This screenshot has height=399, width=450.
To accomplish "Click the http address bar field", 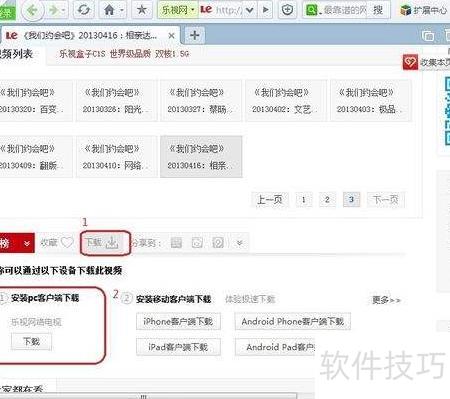I will 229,10.
